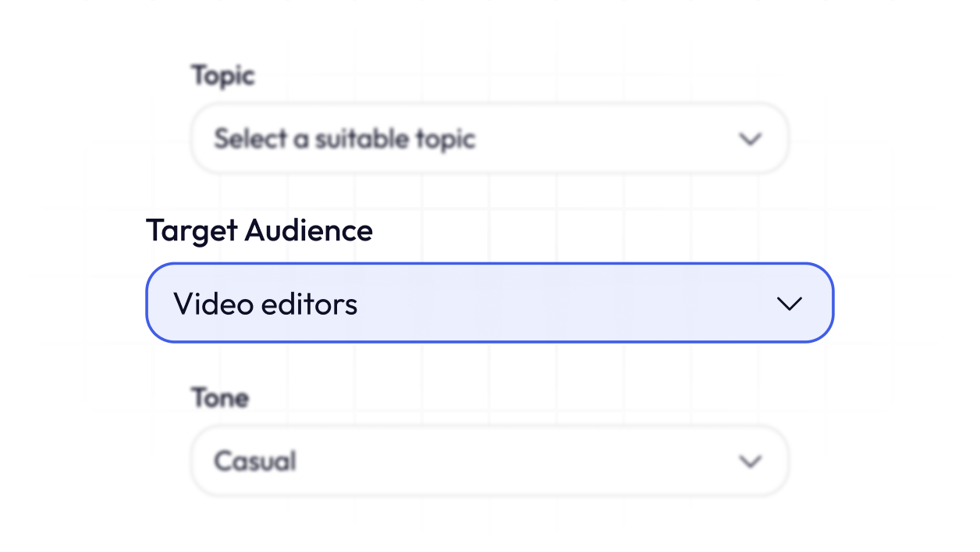Click the 'Video editors' selected value
Viewport: 980px width, 552px height.
coord(265,304)
